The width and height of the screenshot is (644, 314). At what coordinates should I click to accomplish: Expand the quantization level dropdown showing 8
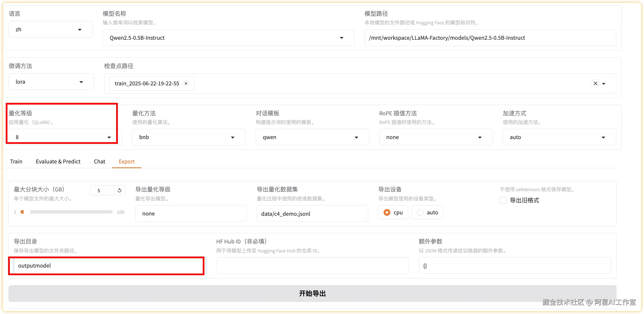point(109,137)
